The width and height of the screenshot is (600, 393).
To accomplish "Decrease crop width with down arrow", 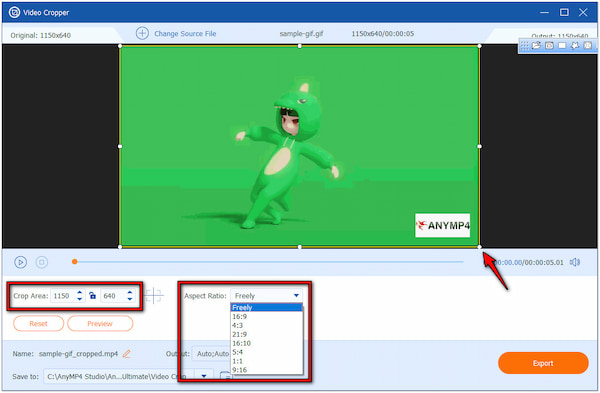I will [80, 299].
